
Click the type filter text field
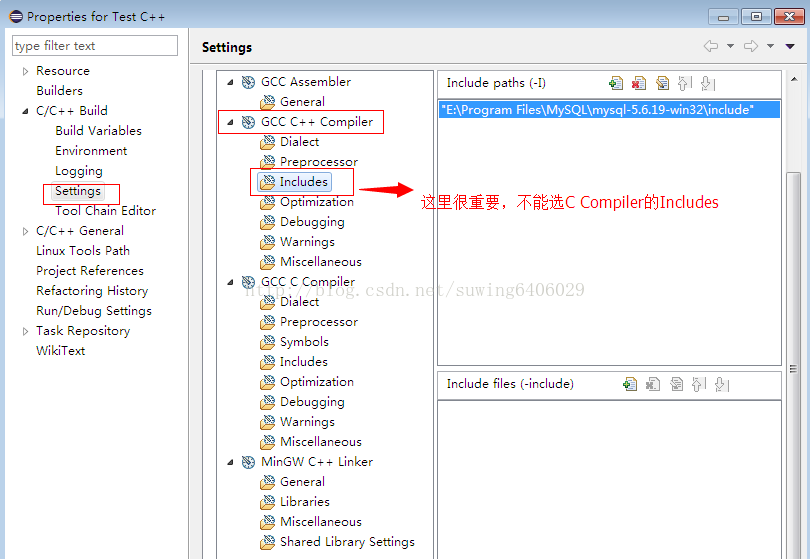pos(95,46)
